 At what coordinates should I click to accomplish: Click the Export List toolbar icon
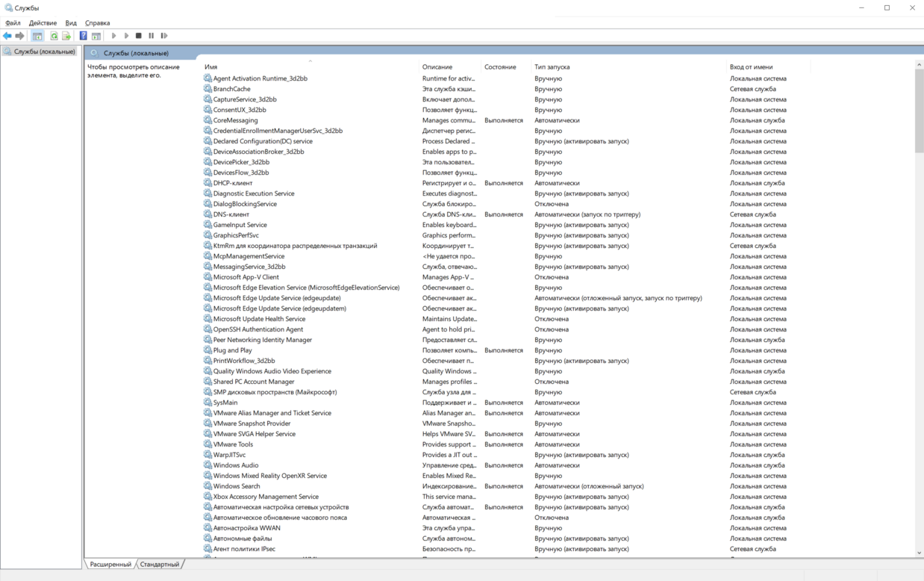click(x=66, y=36)
